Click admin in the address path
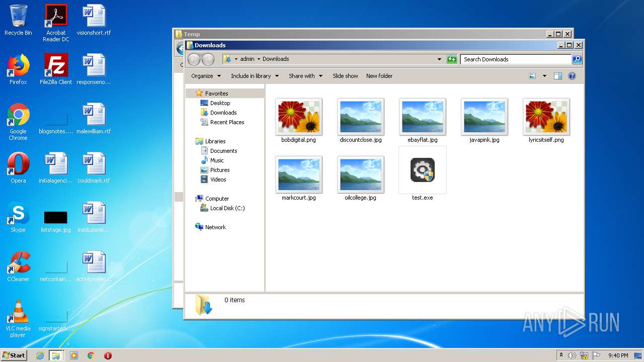Image resolution: width=644 pixels, height=362 pixels. point(247,59)
